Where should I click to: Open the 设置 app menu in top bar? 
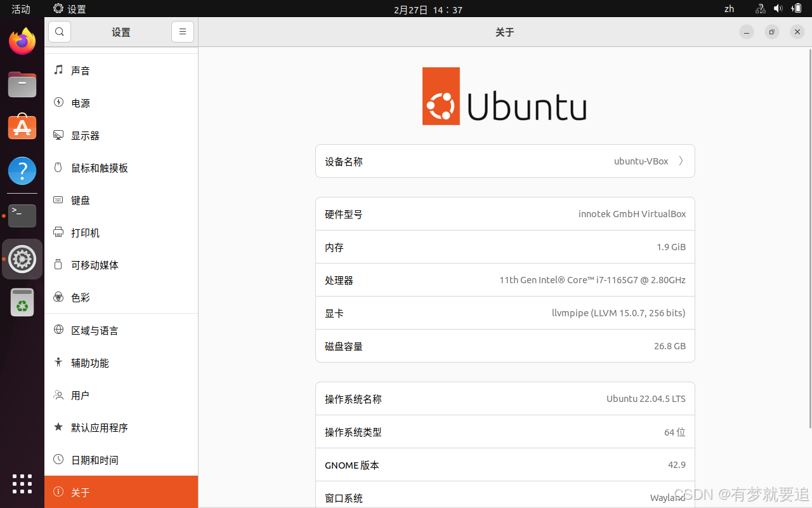pyautogui.click(x=70, y=9)
